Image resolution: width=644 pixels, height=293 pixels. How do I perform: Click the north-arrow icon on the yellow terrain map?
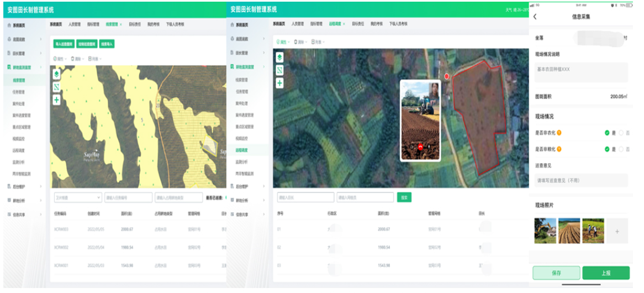[x=56, y=87]
